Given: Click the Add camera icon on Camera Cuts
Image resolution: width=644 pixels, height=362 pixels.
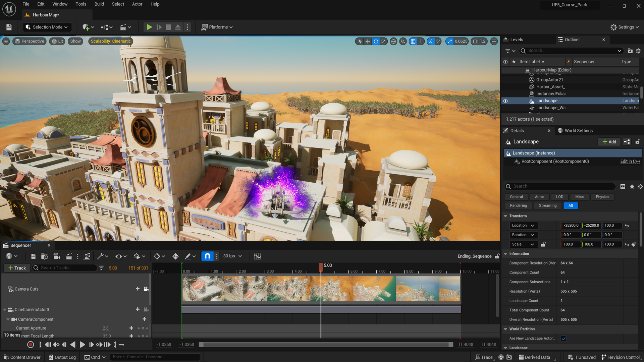Looking at the screenshot, I should click(x=146, y=289).
